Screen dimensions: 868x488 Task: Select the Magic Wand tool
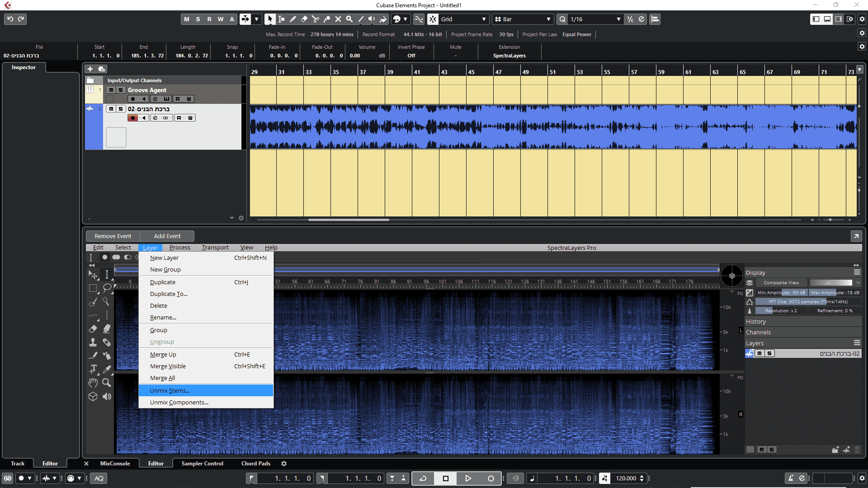(107, 301)
